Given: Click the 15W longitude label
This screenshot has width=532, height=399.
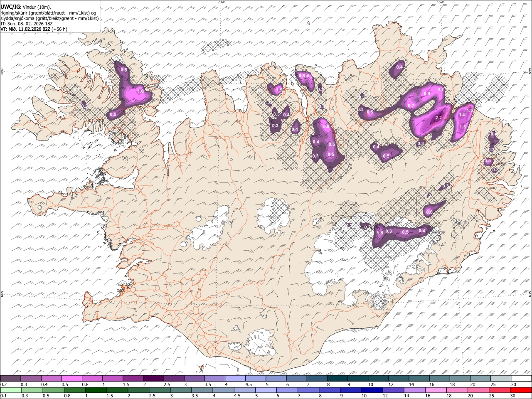Looking at the screenshot, I should pyautogui.click(x=440, y=2).
